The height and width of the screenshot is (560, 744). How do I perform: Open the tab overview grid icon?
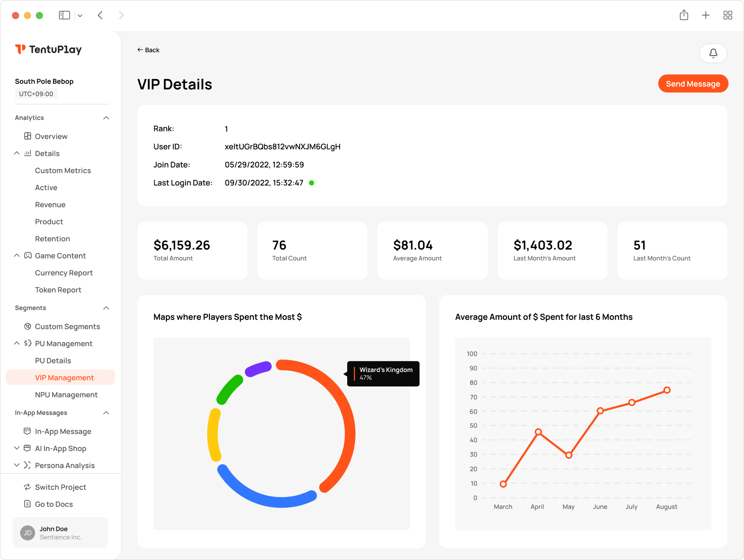[x=728, y=15]
